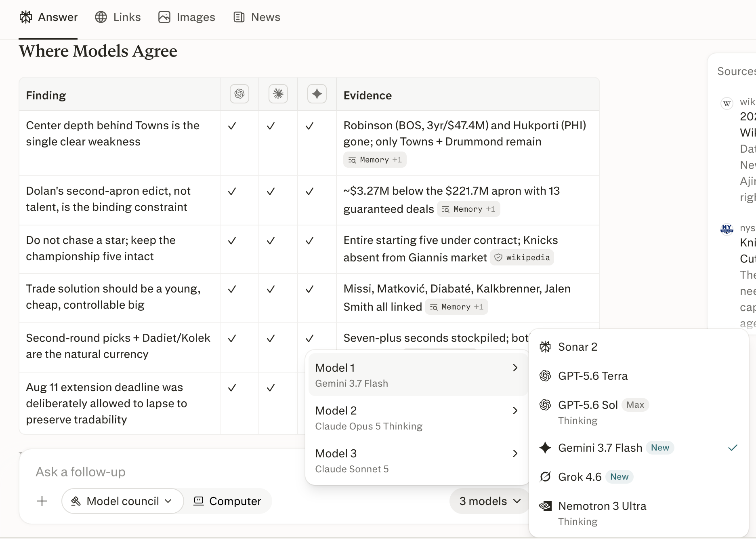Expand Model 2 Claude Opus 5 Thinking submenu
Viewport: 756px width, 539px height.
(x=418, y=418)
